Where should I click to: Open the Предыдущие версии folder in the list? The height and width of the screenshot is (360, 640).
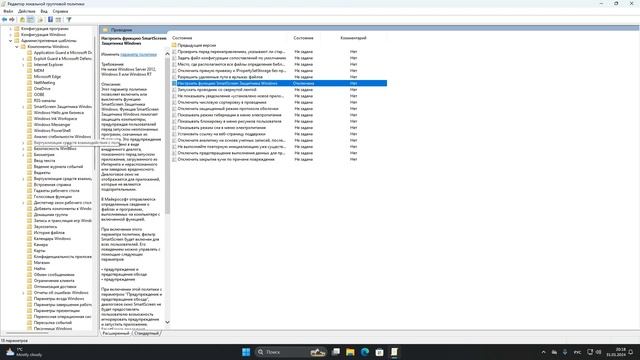(197, 45)
